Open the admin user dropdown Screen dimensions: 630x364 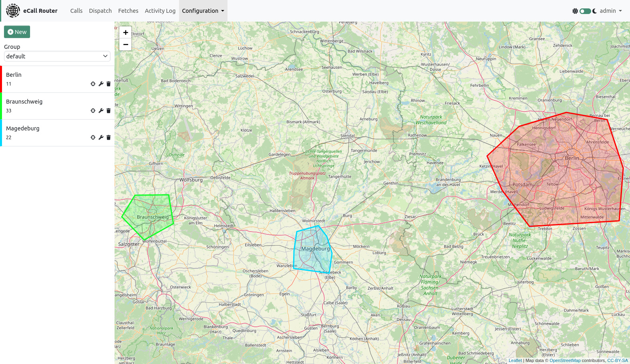coord(610,11)
